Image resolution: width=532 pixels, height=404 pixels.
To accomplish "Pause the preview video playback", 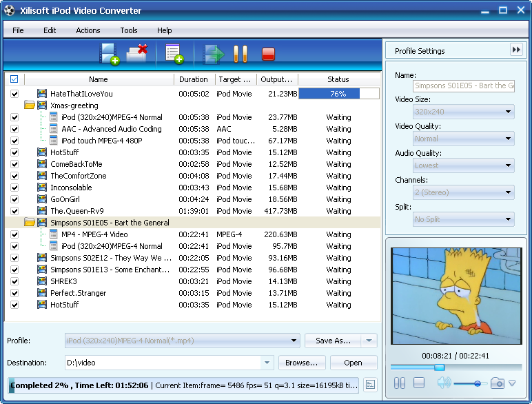I will coord(399,383).
